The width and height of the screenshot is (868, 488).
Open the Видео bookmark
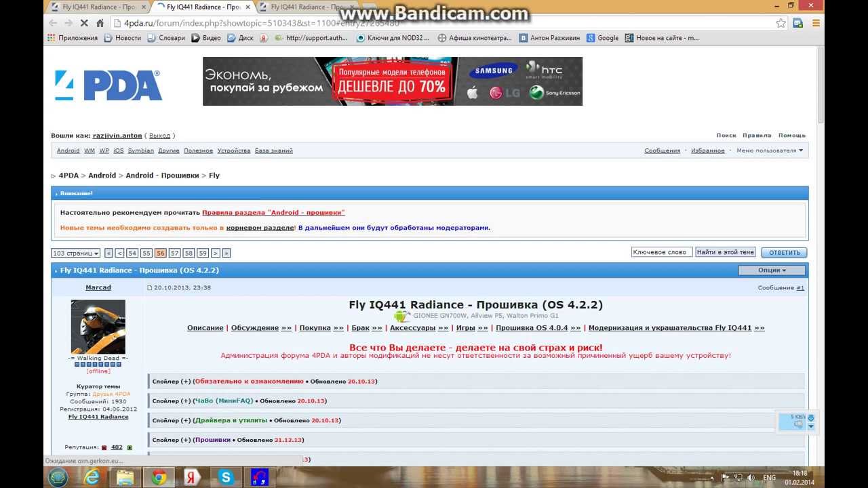pyautogui.click(x=206, y=38)
